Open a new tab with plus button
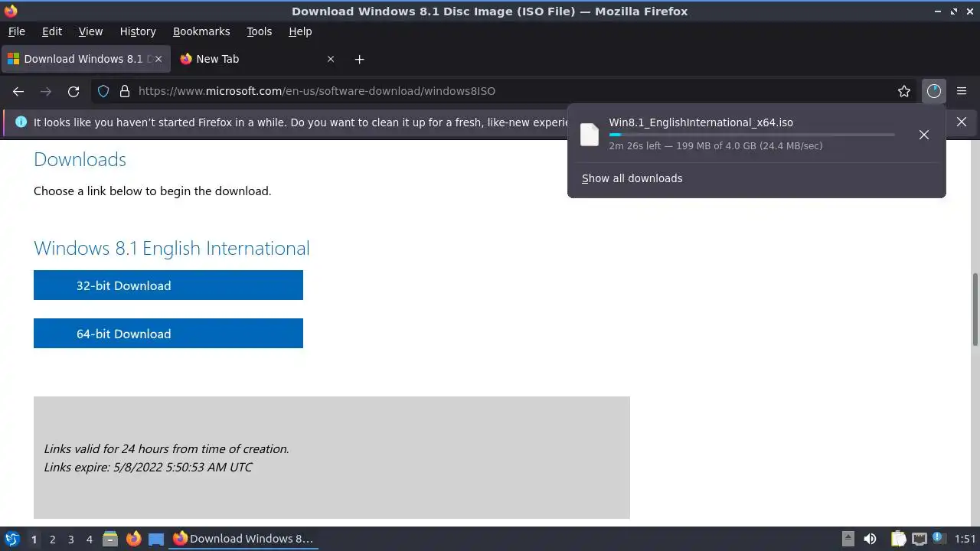 point(359,59)
